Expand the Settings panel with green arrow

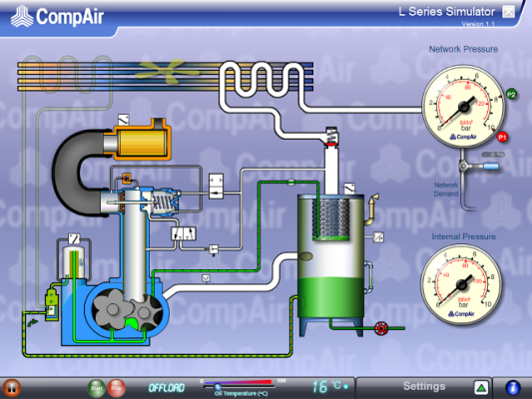point(481,388)
